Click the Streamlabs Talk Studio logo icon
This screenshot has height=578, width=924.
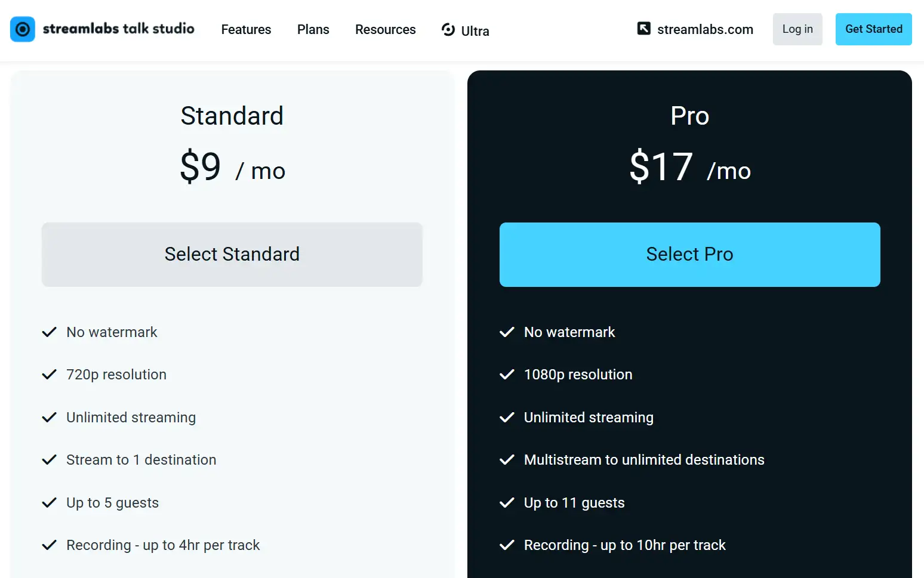pos(23,29)
